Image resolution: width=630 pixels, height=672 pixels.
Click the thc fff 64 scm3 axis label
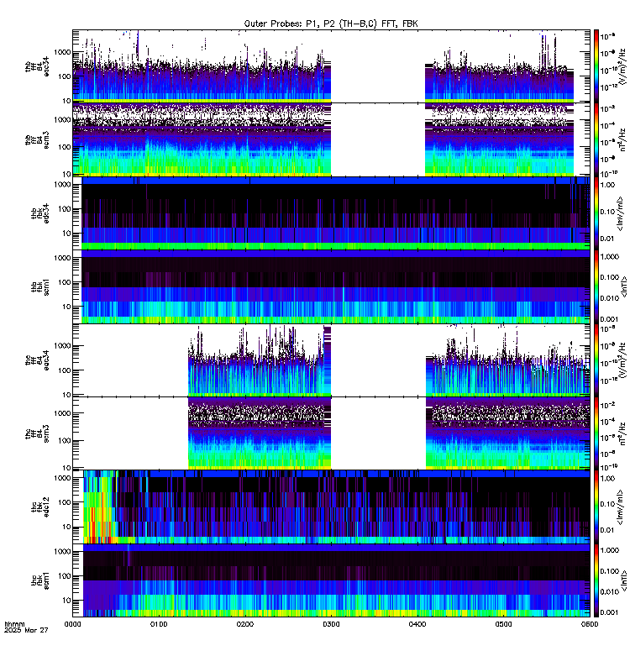pyautogui.click(x=37, y=433)
